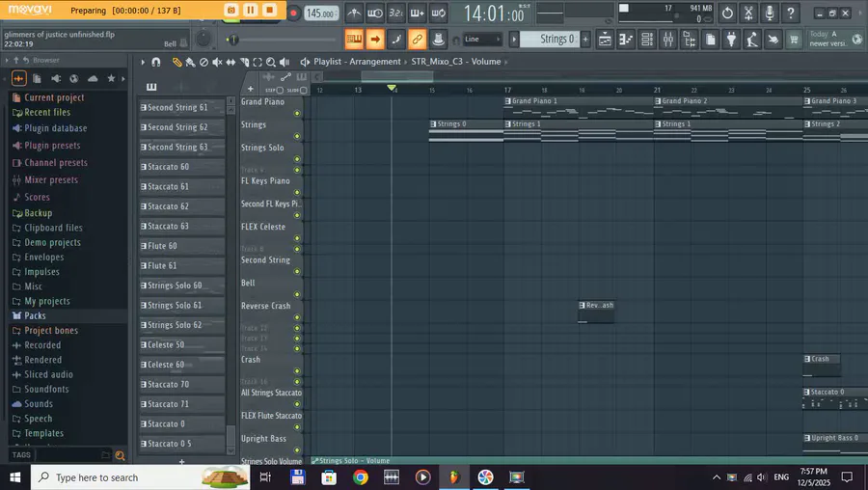This screenshot has width=868, height=490.
Task: Select the Paint brush tool in playlist
Action: point(190,62)
